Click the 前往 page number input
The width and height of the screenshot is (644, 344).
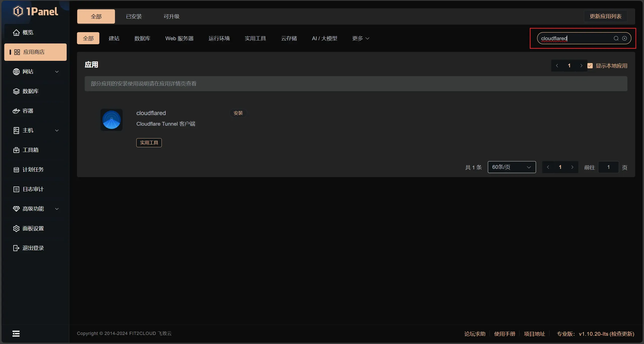coord(608,167)
